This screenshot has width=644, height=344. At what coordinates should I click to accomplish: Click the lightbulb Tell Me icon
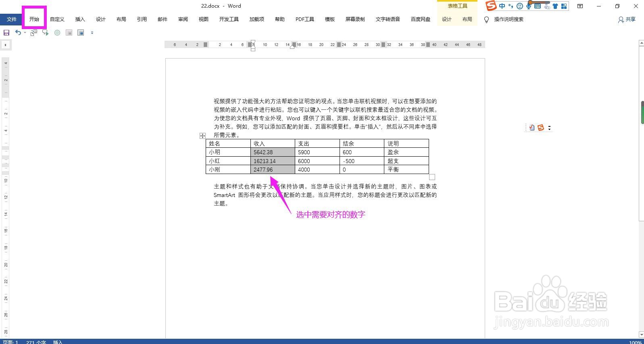click(486, 19)
